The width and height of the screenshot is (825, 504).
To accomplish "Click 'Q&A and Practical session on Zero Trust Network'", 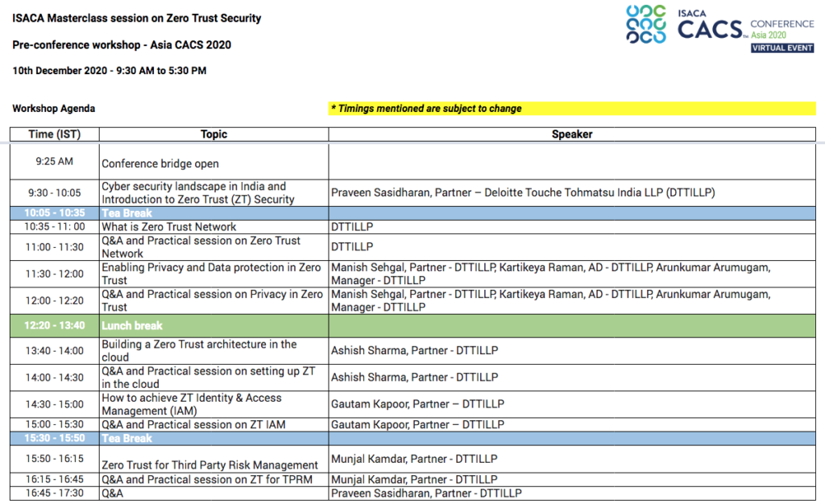I will (214, 247).
